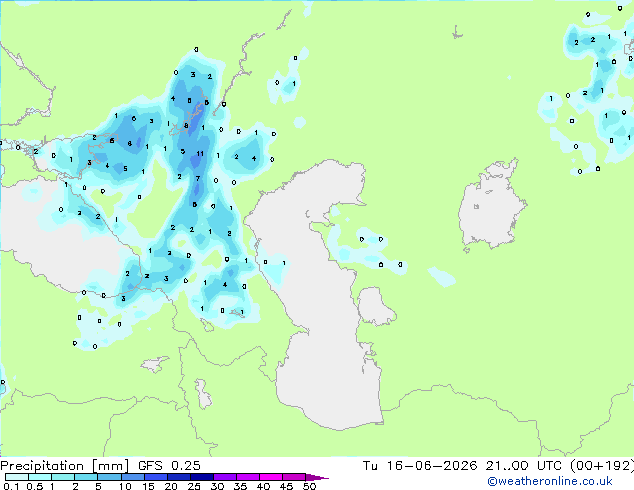The height and width of the screenshot is (490, 634).
Task: Click the 0.1–0.5 mm legend color swatch
Action: click(x=17, y=477)
